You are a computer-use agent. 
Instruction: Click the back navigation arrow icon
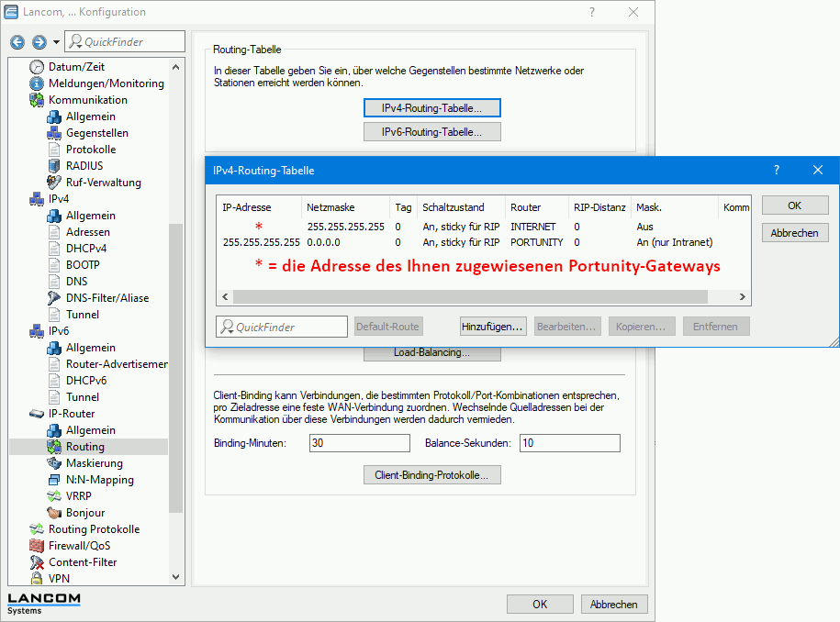point(17,42)
